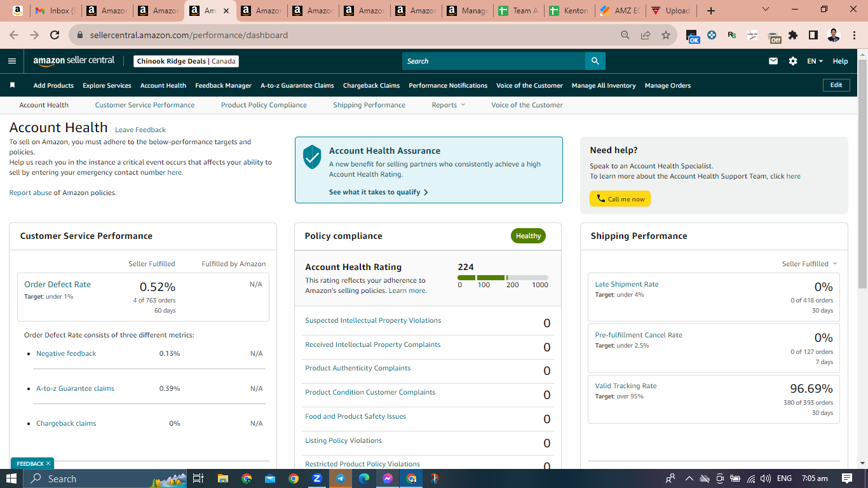868x488 pixels.
Task: Open the Seller Central hamburger menu
Action: click(x=12, y=61)
